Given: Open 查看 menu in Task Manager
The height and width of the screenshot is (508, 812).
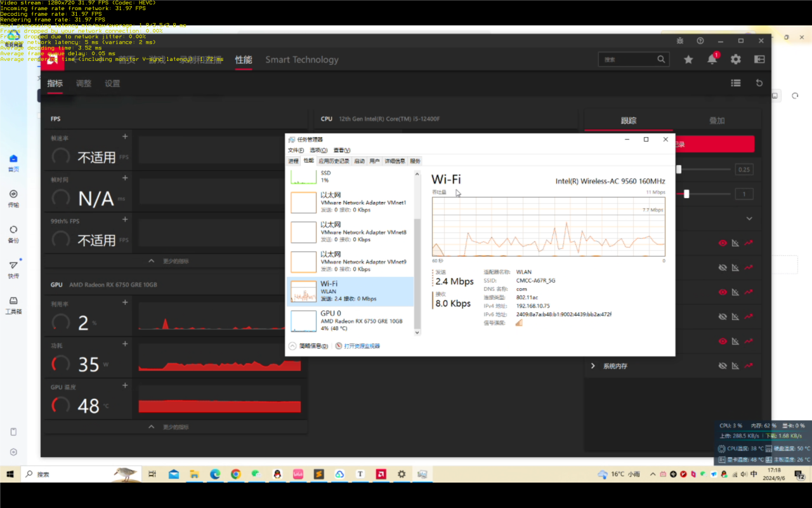Looking at the screenshot, I should pyautogui.click(x=342, y=150).
